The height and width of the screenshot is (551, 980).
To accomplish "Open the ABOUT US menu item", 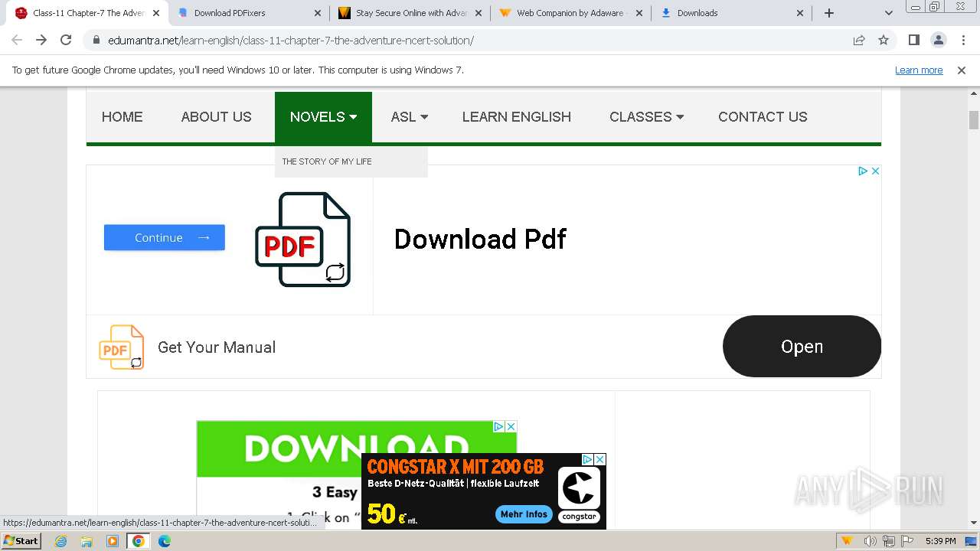I will point(216,116).
